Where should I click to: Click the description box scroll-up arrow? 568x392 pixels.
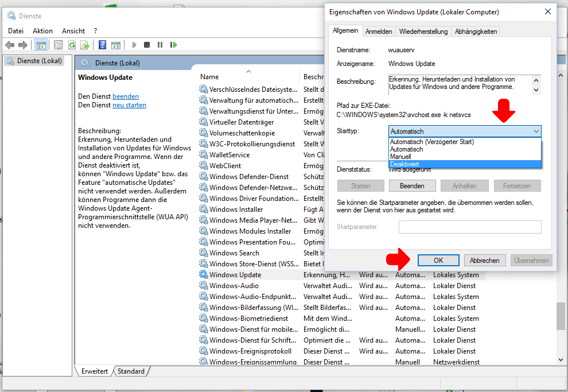pos(536,80)
